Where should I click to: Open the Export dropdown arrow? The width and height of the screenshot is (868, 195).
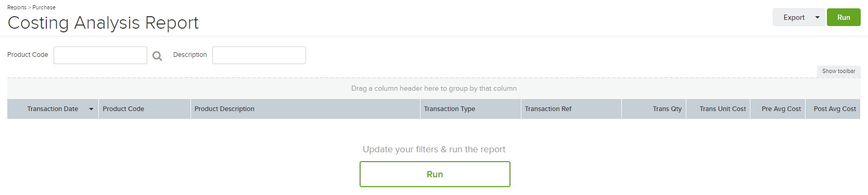point(818,17)
